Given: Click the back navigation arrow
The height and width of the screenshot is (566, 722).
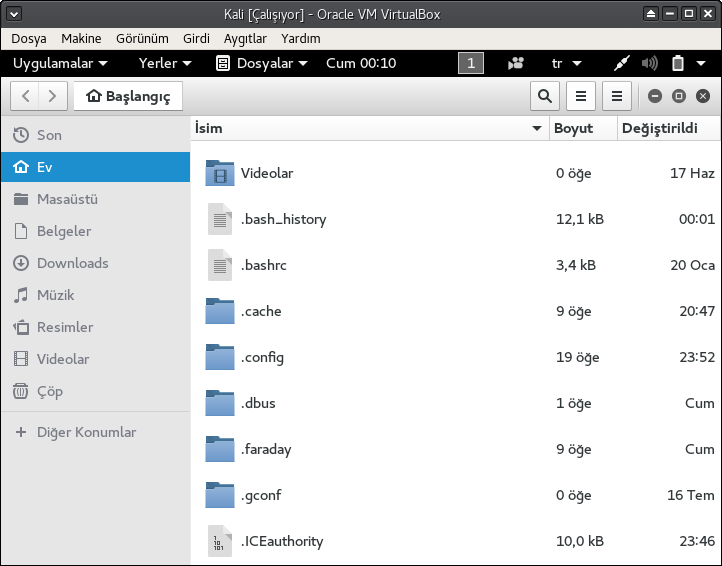Looking at the screenshot, I should tap(26, 96).
